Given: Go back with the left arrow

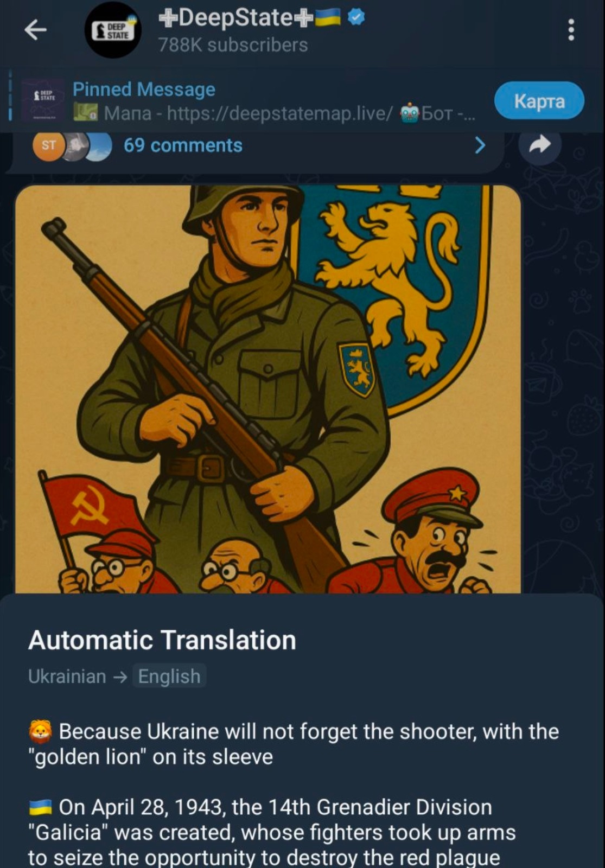Looking at the screenshot, I should coord(36,30).
